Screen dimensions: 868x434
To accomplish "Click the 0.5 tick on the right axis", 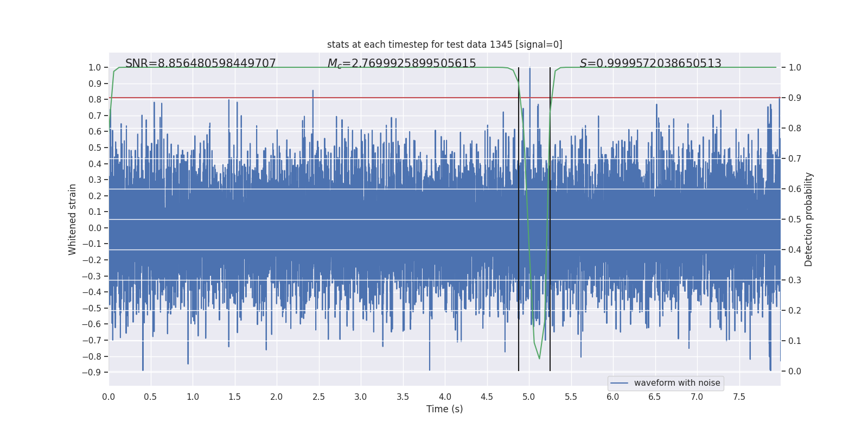I will [794, 220].
